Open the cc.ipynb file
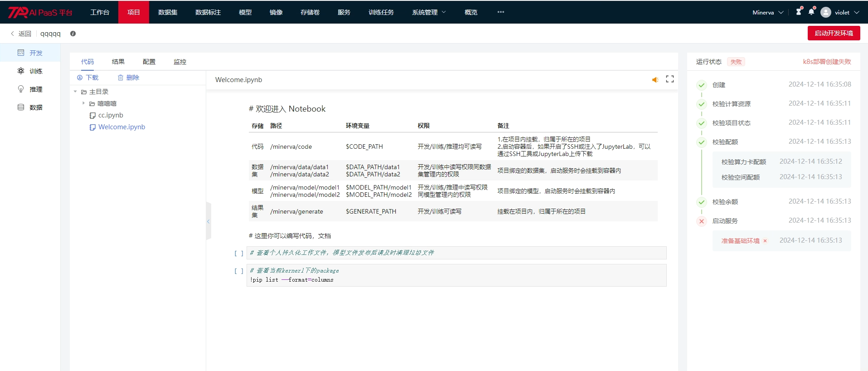 [x=111, y=115]
